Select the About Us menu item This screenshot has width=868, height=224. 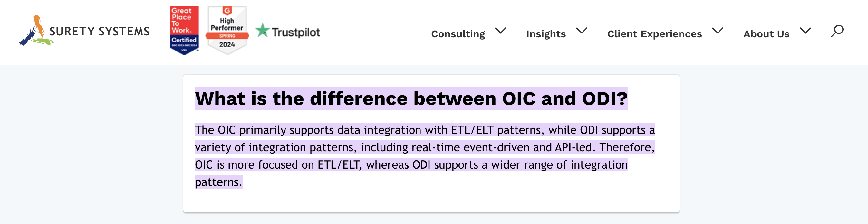click(766, 34)
